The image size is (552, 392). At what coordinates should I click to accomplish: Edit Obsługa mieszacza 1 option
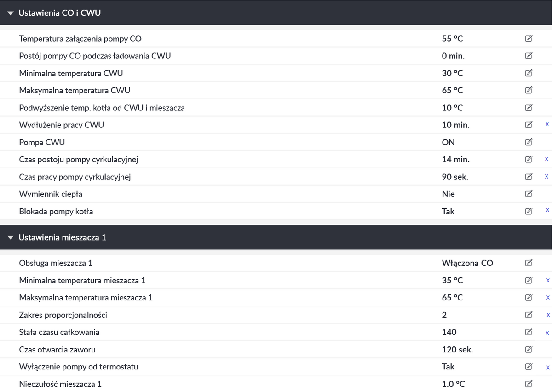(x=529, y=263)
